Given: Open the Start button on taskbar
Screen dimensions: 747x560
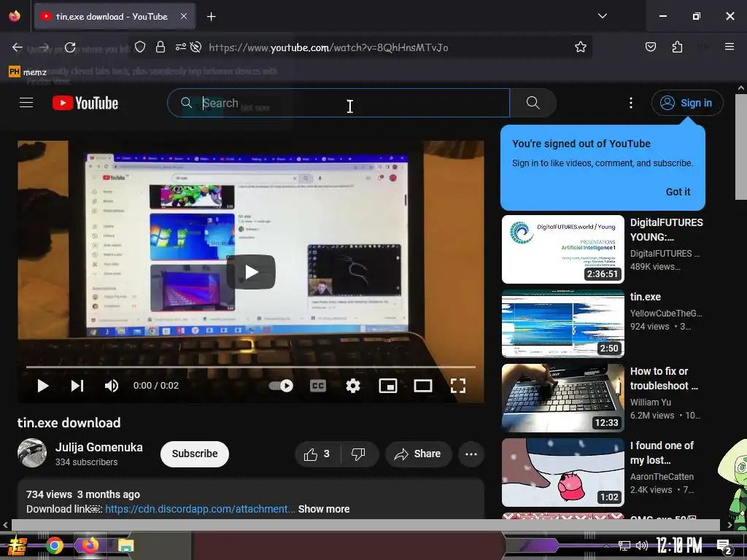Looking at the screenshot, I should [18, 545].
